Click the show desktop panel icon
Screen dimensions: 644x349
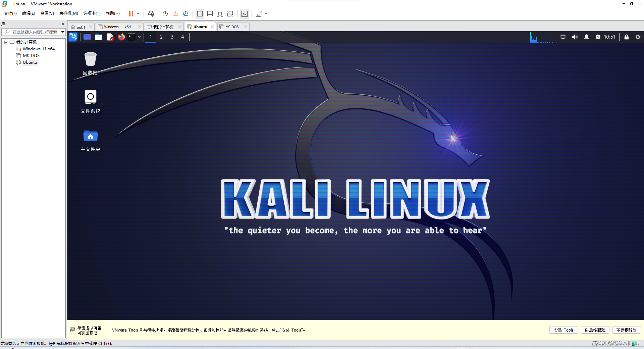(87, 37)
